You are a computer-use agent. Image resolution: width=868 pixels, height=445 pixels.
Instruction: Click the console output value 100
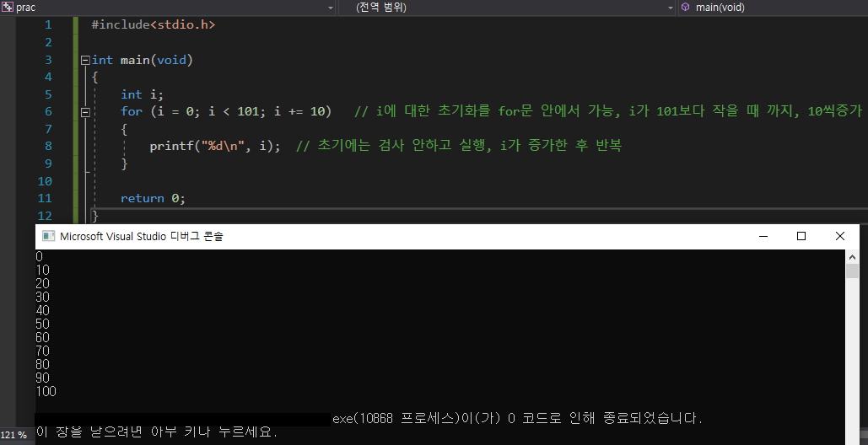pyautogui.click(x=46, y=392)
